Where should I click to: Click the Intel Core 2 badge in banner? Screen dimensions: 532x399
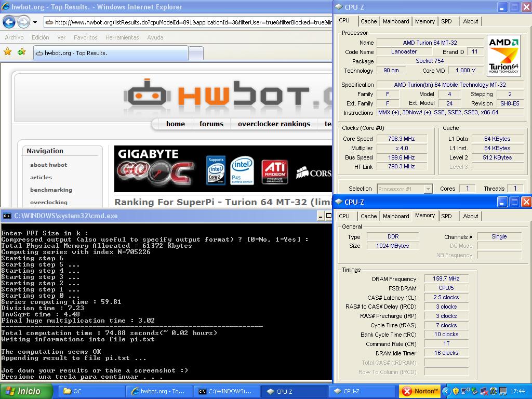pyautogui.click(x=216, y=170)
